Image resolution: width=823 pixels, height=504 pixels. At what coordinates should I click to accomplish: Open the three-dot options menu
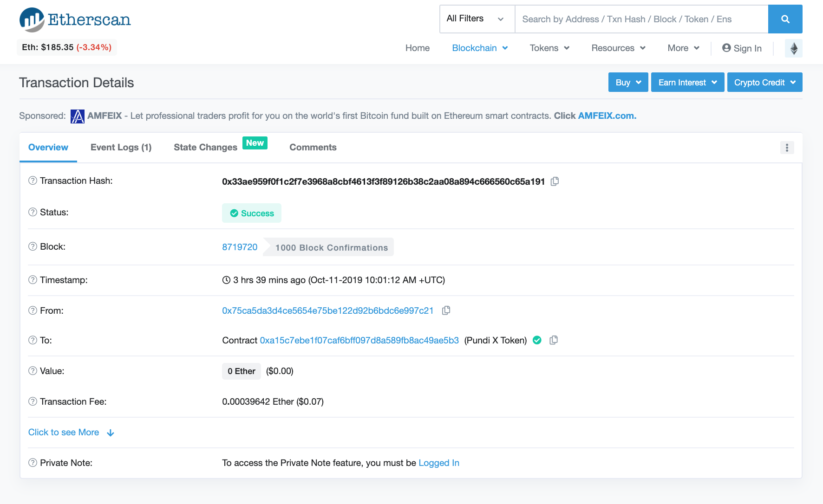point(787,148)
